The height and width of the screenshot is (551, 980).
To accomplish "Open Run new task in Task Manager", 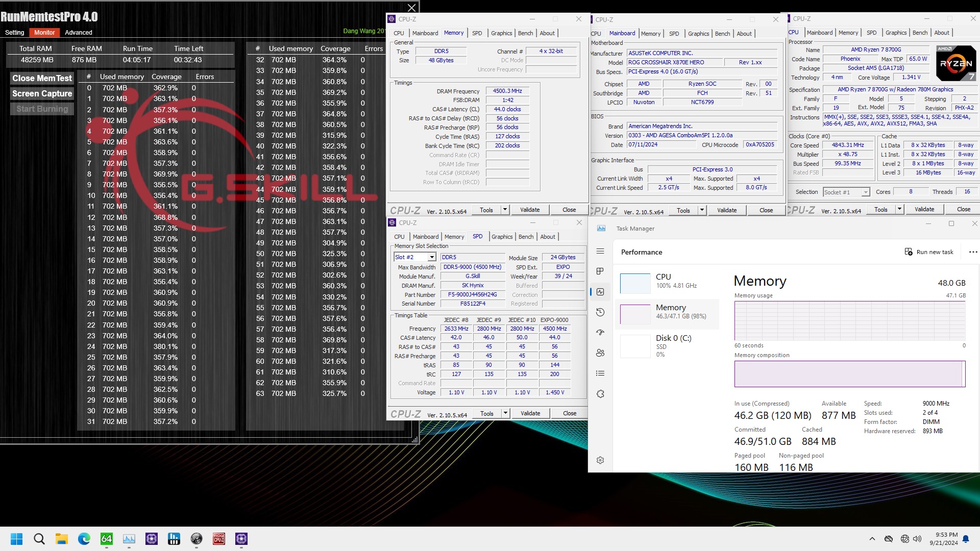I will (x=930, y=252).
